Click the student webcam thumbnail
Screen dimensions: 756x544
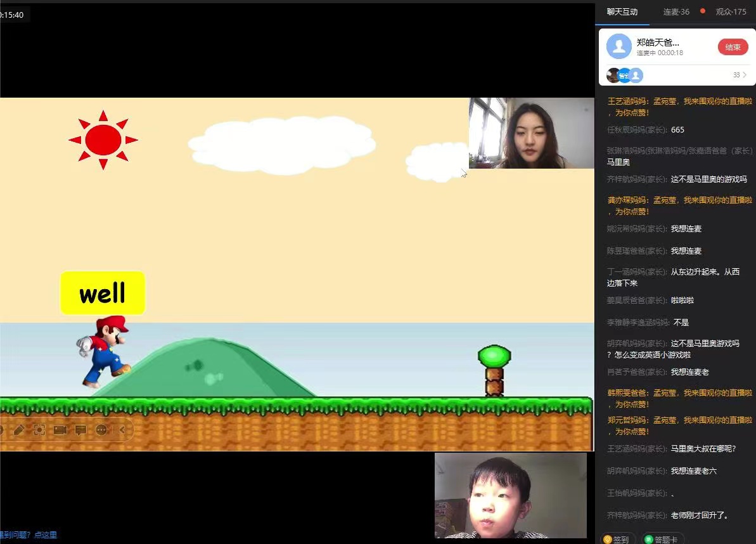(511, 495)
